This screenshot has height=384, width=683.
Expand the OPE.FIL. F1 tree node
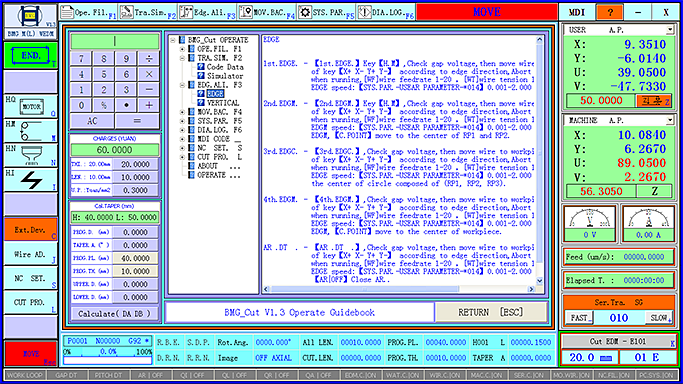pos(183,49)
